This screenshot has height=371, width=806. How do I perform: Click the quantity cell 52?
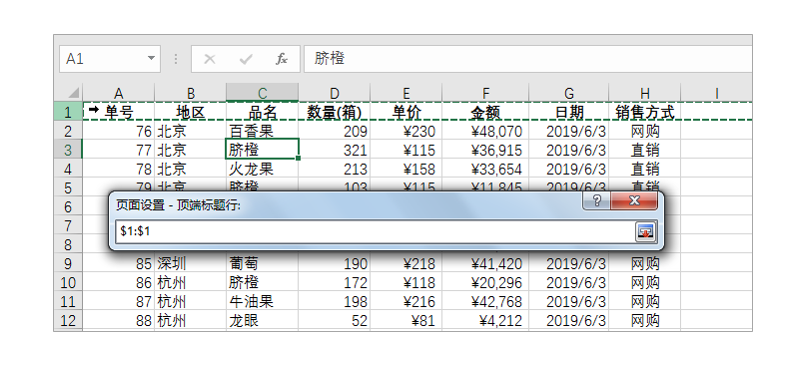pos(334,321)
